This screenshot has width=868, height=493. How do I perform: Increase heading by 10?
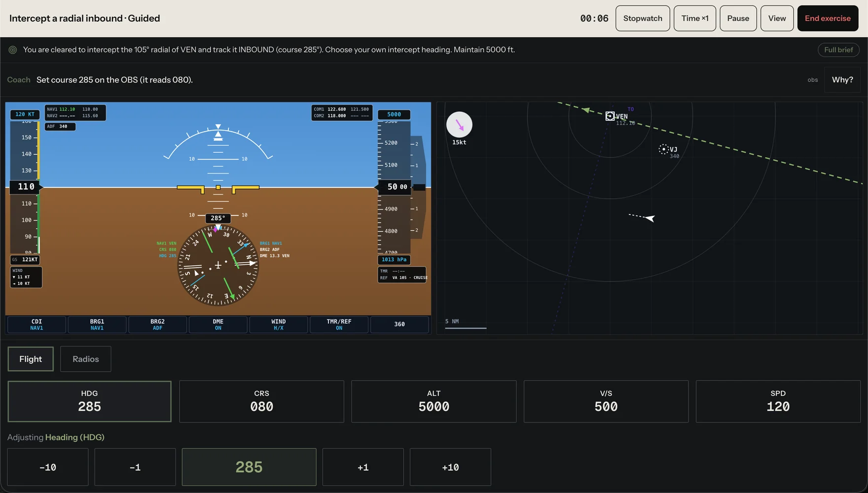click(450, 467)
